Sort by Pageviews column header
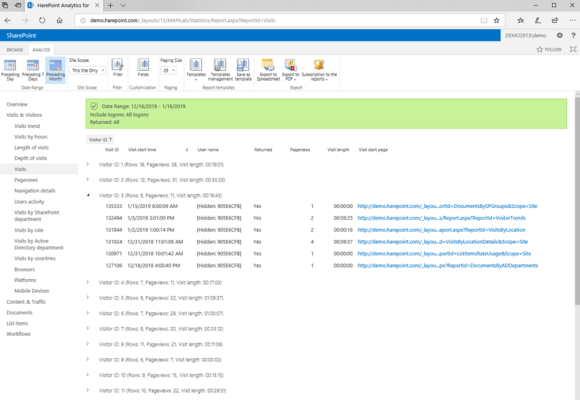This screenshot has width=580, height=400. pos(300,150)
